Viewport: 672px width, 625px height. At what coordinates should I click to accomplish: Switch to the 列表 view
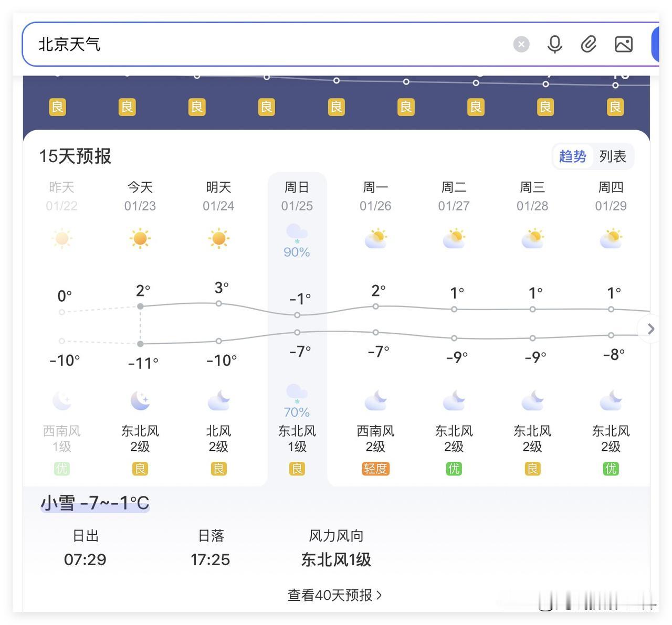(613, 156)
